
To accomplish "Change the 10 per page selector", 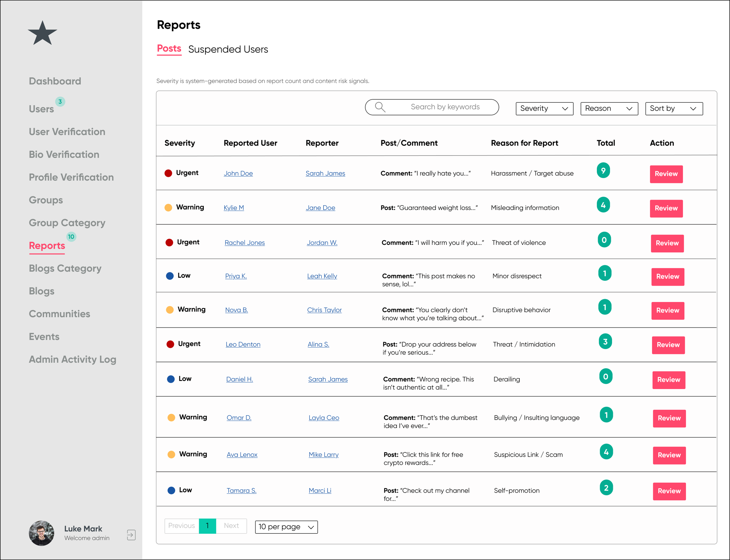I will click(286, 527).
